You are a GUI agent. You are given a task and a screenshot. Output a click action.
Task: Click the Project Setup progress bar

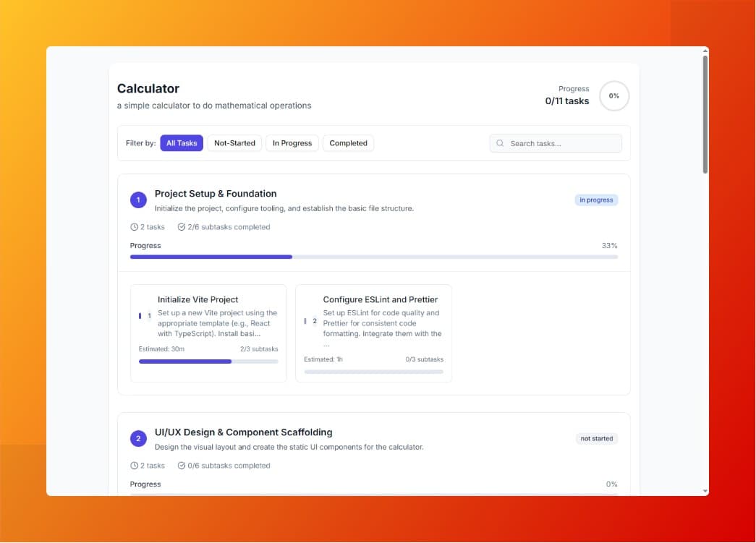tap(373, 257)
